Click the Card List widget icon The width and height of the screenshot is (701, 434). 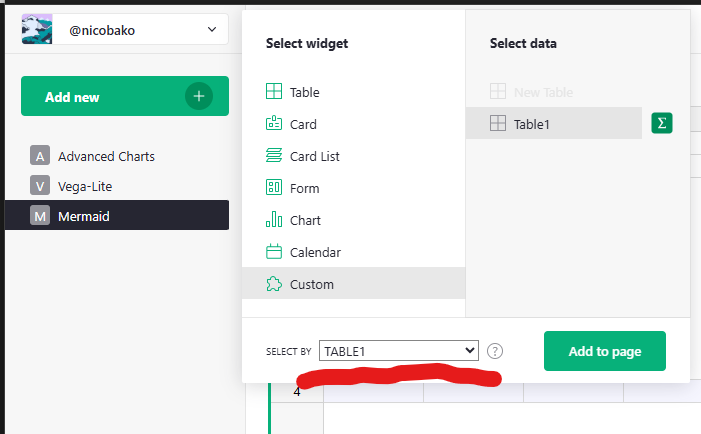[274, 156]
